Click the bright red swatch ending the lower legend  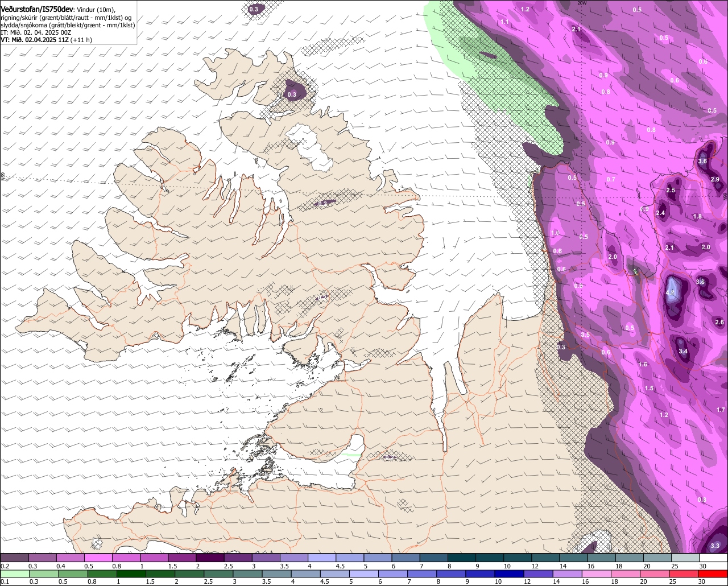[714, 574]
